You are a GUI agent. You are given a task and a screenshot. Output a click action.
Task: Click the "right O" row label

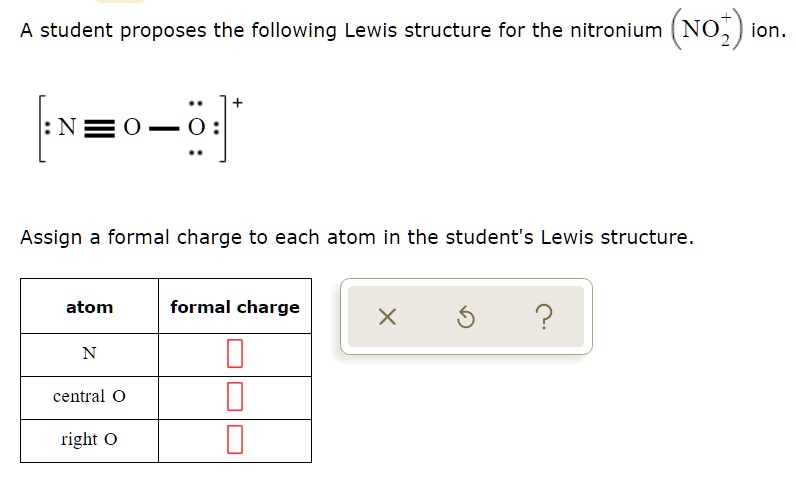89,439
